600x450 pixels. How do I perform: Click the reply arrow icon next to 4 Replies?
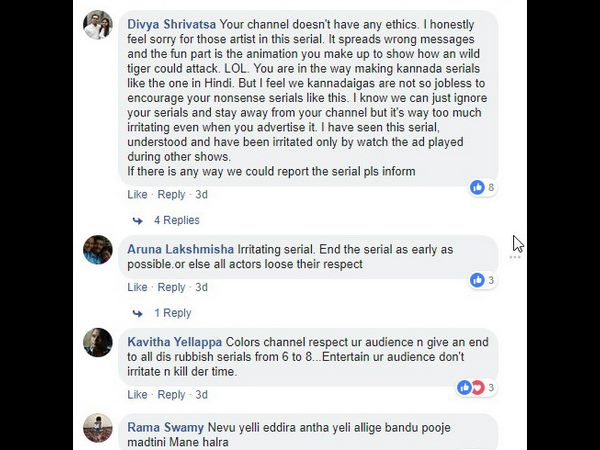(138, 220)
